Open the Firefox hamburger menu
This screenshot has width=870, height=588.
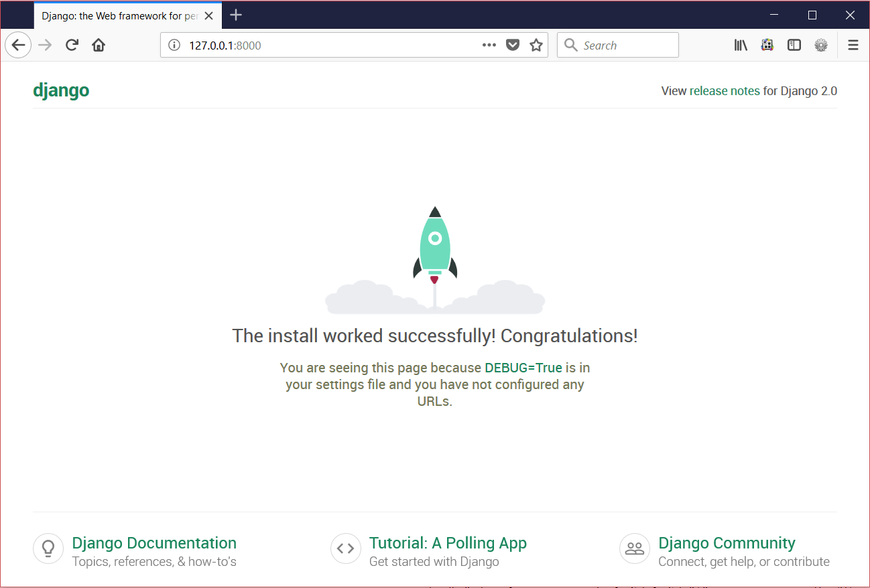tap(853, 45)
